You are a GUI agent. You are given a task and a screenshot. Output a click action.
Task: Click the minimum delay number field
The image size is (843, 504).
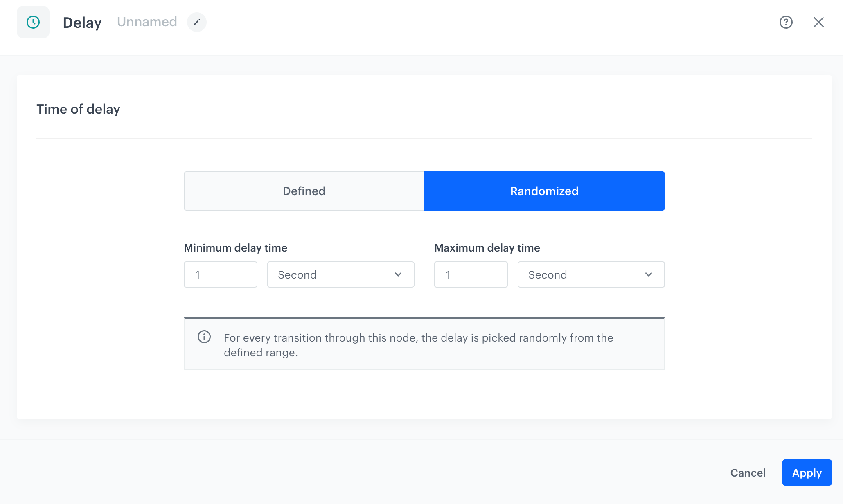(220, 274)
